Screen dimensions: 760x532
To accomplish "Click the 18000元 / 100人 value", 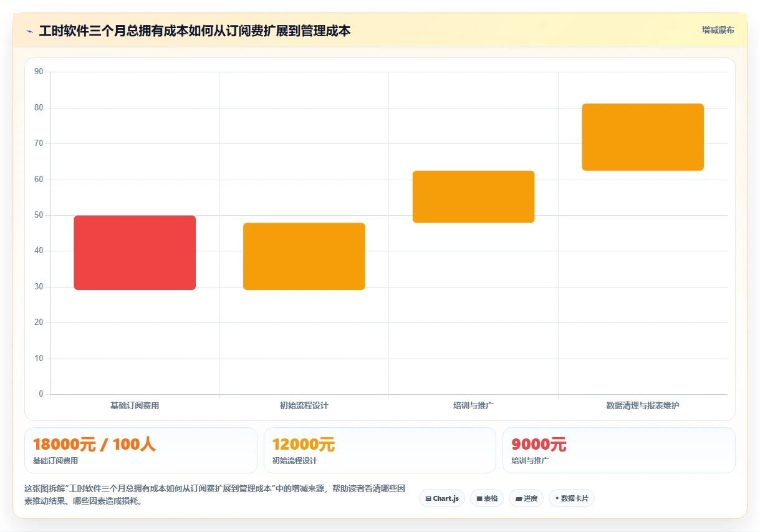I will pyautogui.click(x=94, y=444).
